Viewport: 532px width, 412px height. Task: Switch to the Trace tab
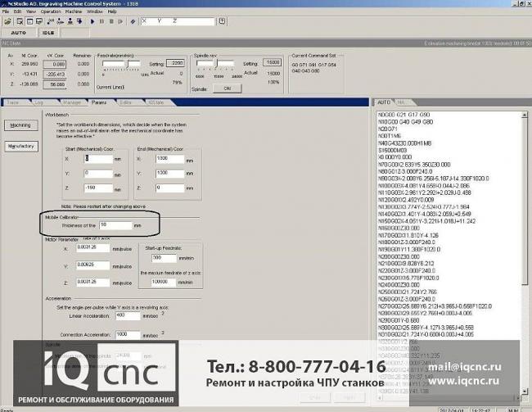click(14, 102)
